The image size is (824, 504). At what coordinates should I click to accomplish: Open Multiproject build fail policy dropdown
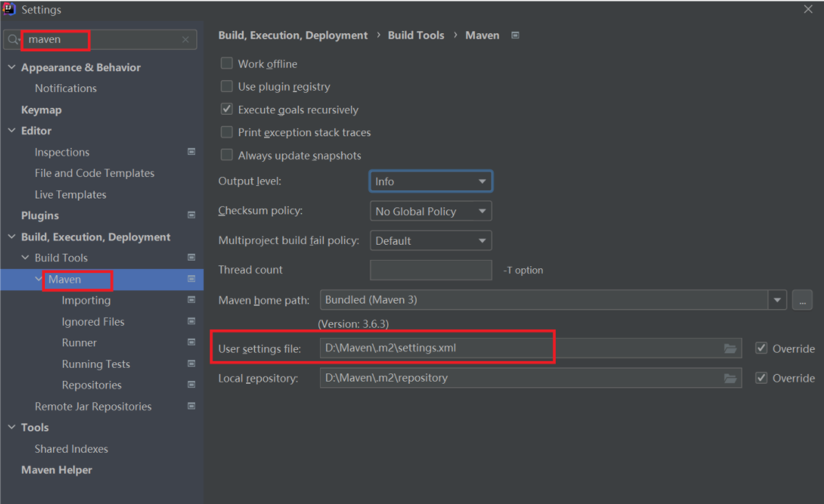click(431, 241)
